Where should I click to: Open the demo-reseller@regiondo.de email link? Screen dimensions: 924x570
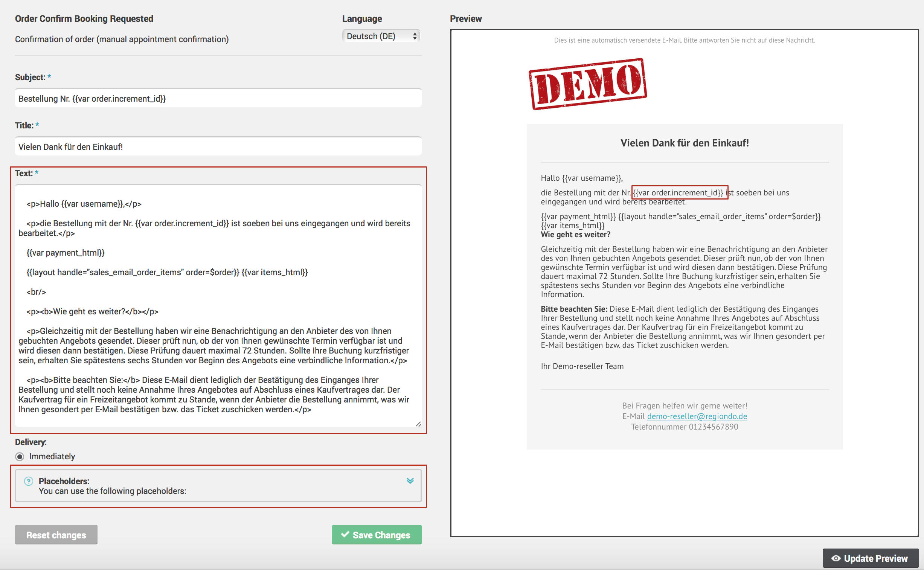point(697,416)
